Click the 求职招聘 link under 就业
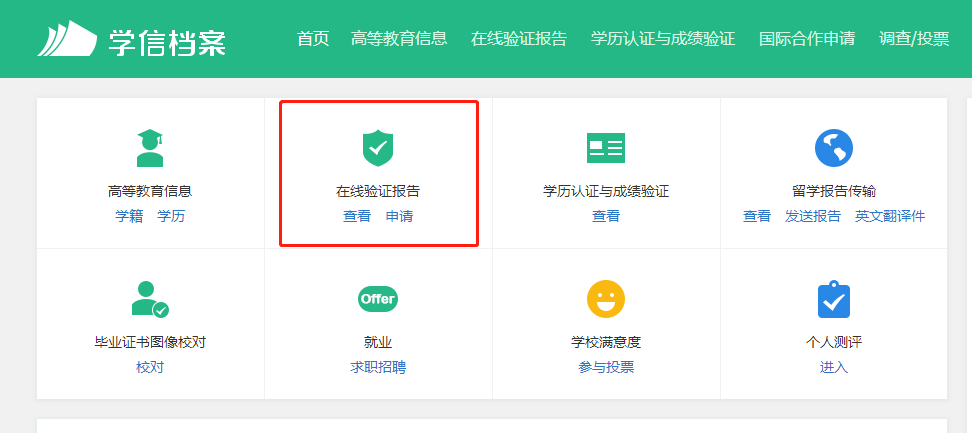This screenshot has width=972, height=433. click(x=377, y=367)
